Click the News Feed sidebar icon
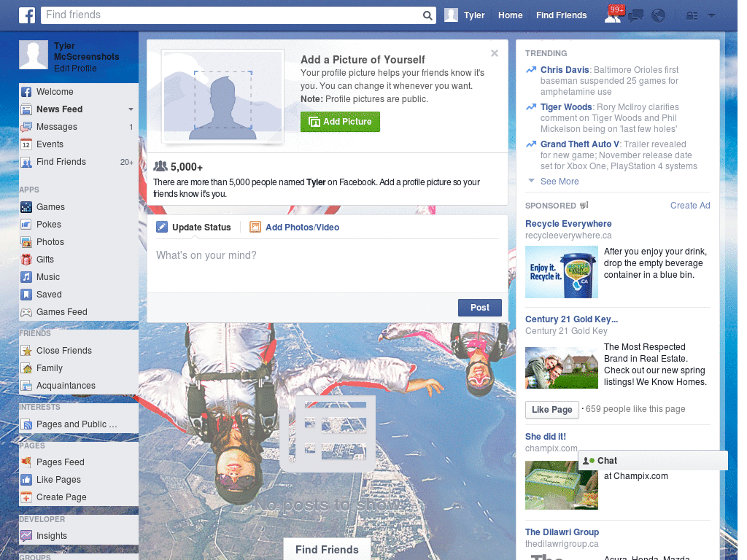The image size is (747, 560). click(26, 109)
